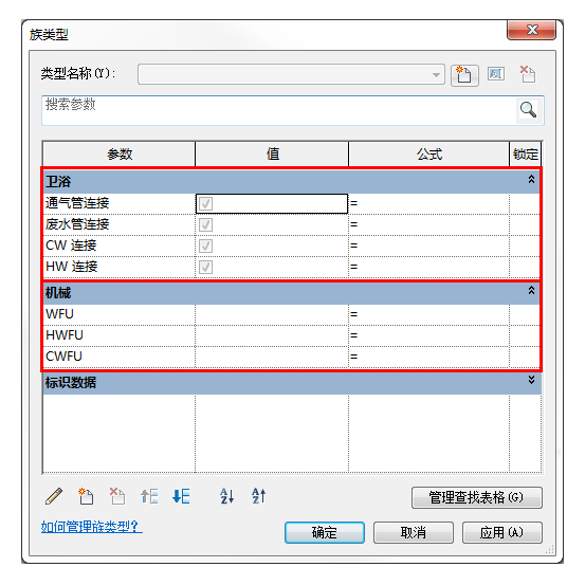
Task: Click the pencil edit parameter icon
Action: point(54,496)
